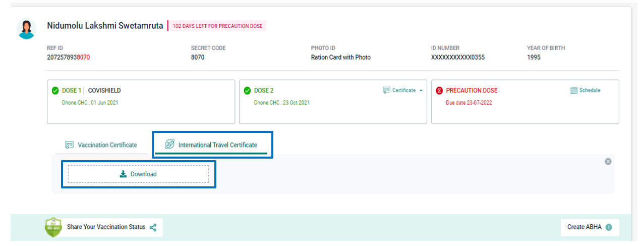Click the user profile avatar icon

point(26,29)
